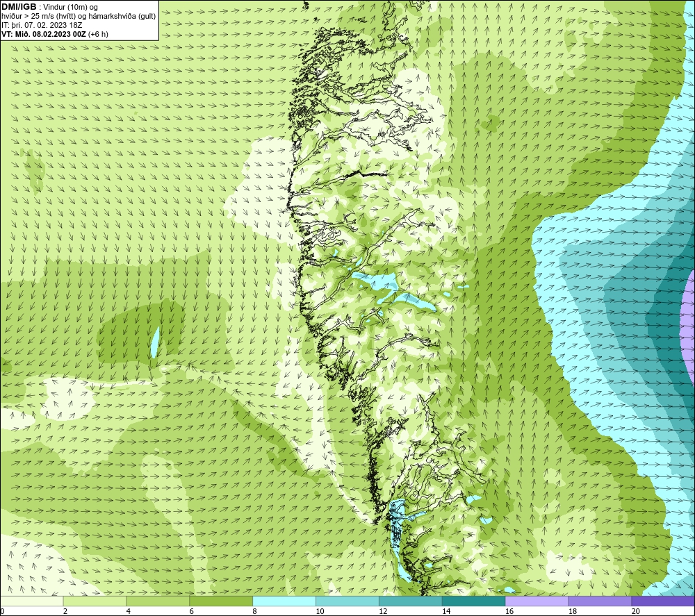Click the 18–20 m/s medium purple legend swatch
This screenshot has height=616, width=695.
(600, 601)
